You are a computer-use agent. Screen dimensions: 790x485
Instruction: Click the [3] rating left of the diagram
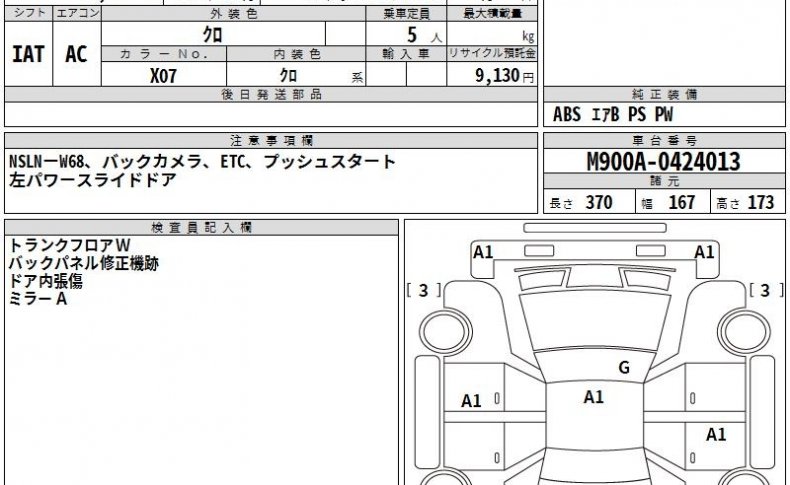pos(424,290)
